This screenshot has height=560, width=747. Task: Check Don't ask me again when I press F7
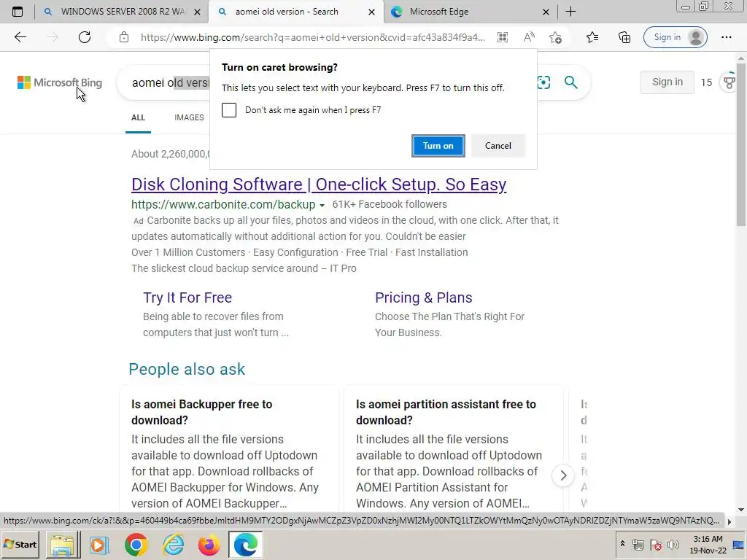coord(228,110)
